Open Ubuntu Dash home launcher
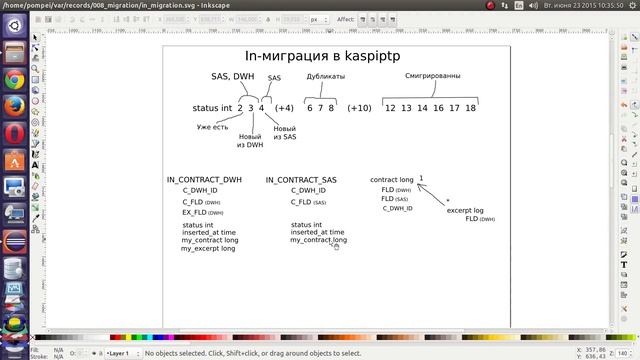This screenshot has width=640, height=360. 15,26
